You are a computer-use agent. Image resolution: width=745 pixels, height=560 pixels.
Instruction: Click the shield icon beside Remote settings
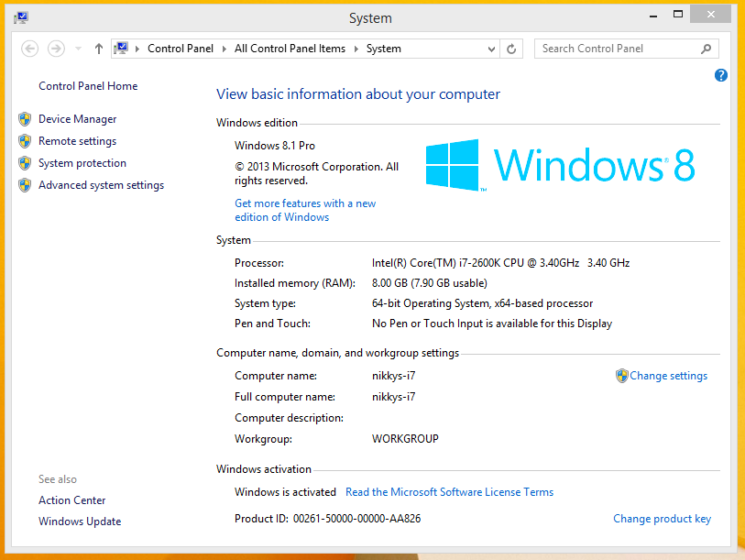point(25,141)
